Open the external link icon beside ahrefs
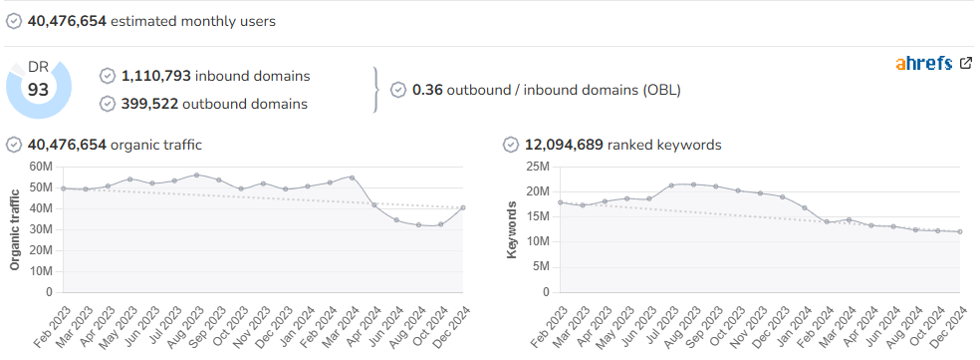 coord(966,63)
